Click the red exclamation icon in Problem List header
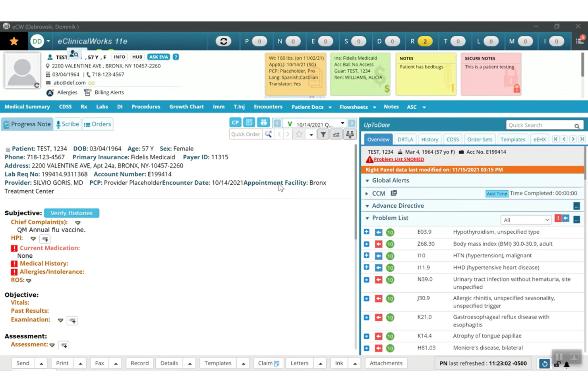Viewport: 588px width, 392px height. [x=558, y=218]
